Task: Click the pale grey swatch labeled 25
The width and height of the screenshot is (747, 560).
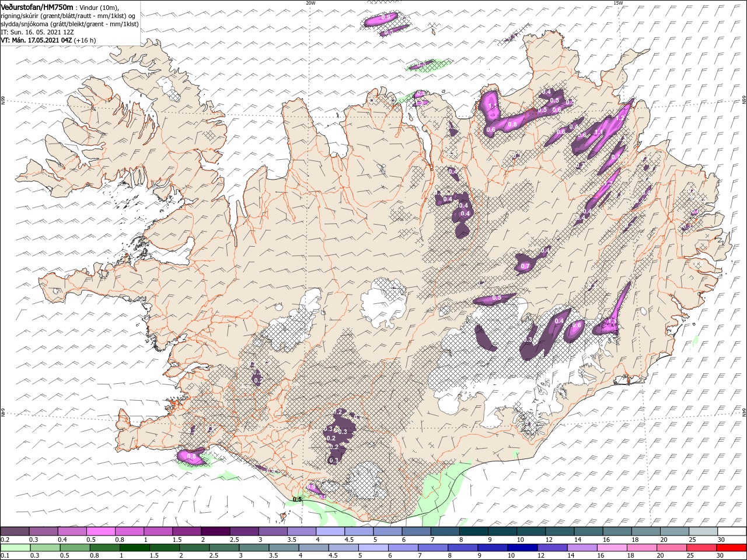Action: [703, 531]
